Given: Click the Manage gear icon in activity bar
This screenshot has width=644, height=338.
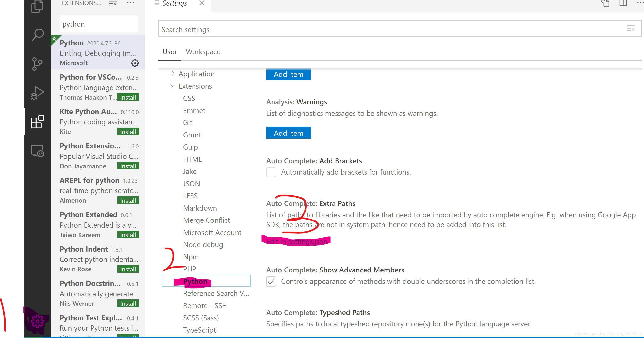Looking at the screenshot, I should (37, 321).
